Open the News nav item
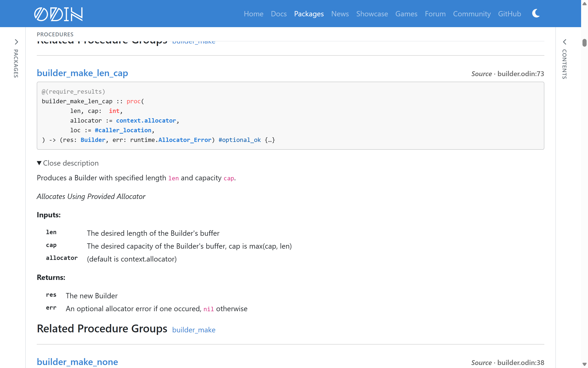Screen dimensions: 588x368 click(x=340, y=14)
